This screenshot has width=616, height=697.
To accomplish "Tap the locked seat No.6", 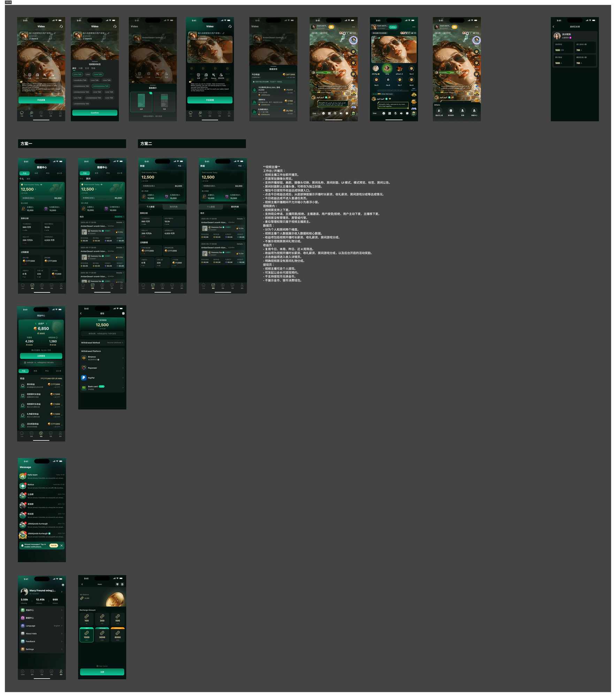I will point(388,80).
